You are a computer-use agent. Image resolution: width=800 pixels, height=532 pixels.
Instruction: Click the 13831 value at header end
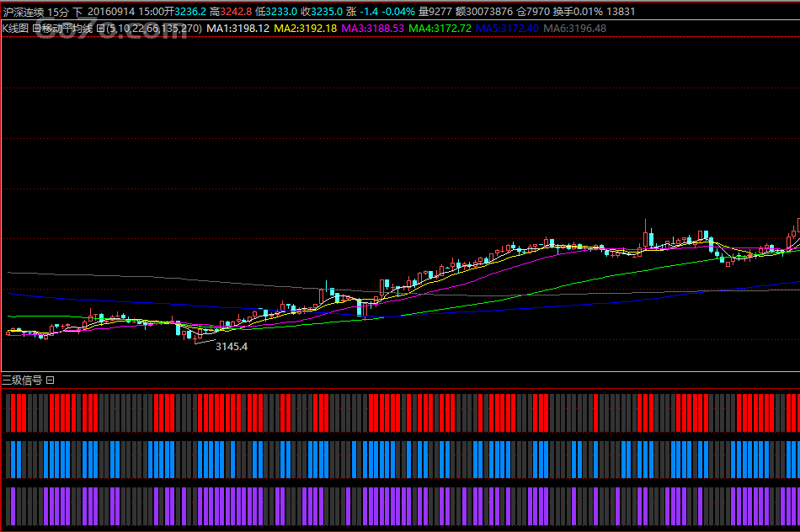[x=621, y=11]
